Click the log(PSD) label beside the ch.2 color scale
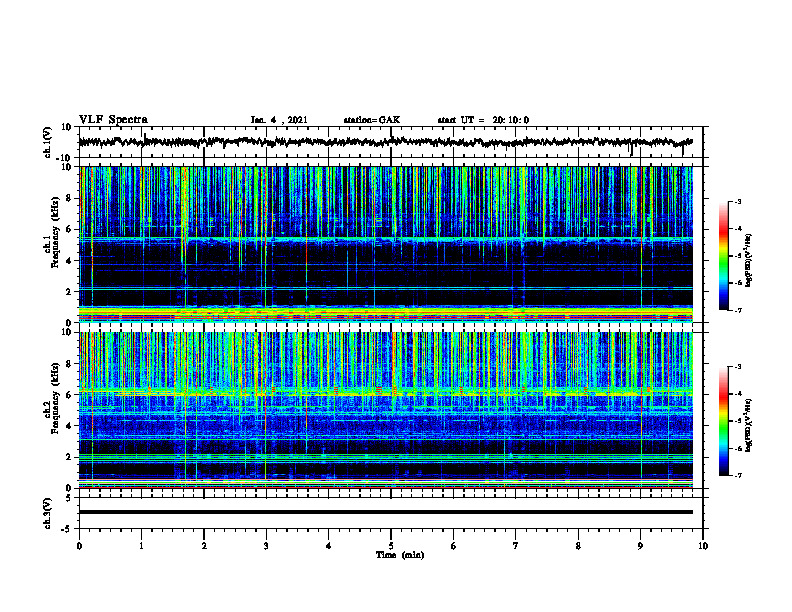792x612 pixels. point(749,425)
